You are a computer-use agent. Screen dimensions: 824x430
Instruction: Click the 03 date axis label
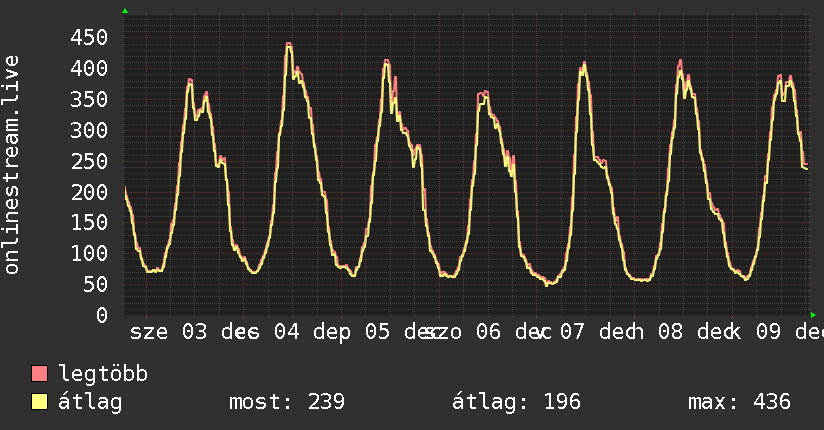pos(194,332)
